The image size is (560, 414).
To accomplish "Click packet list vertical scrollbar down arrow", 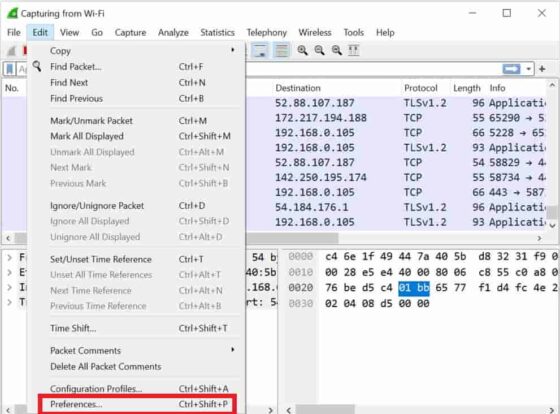I will [x=552, y=225].
